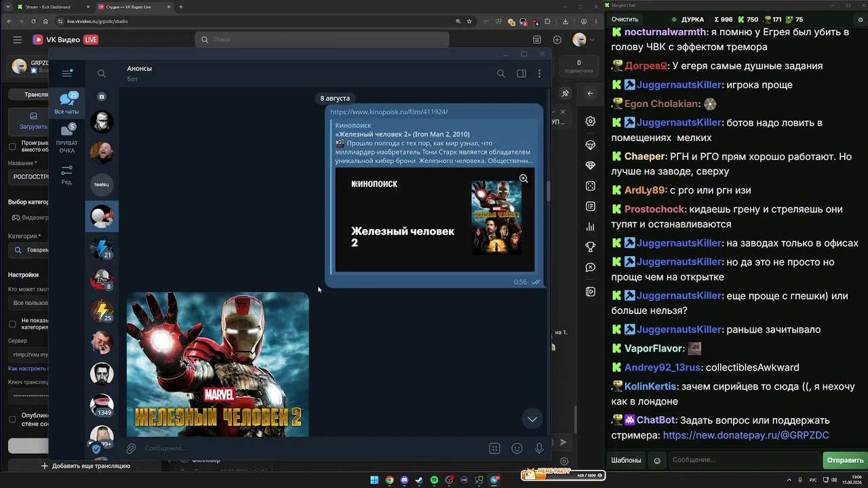This screenshot has width=868, height=488.
Task: Open the Шаблоны templates button
Action: coord(626,460)
